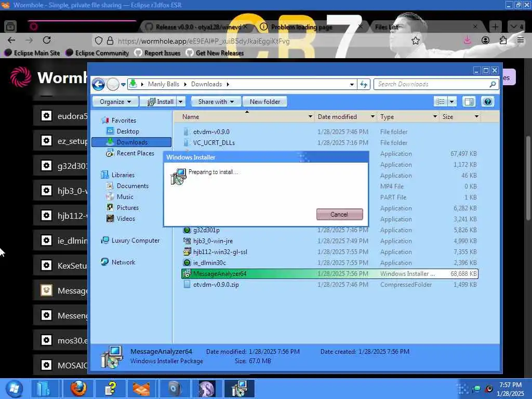Open a new browser tab with plus
Viewport: 532px width, 399px height.
(495, 27)
